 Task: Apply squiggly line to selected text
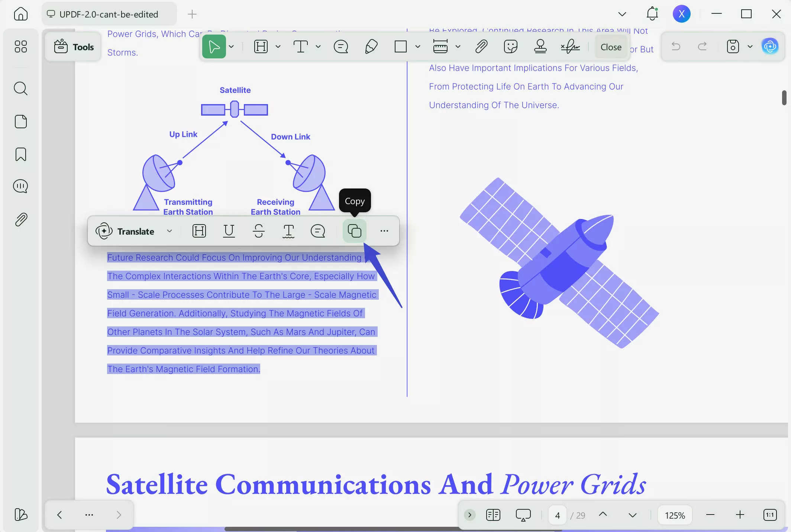(288, 231)
